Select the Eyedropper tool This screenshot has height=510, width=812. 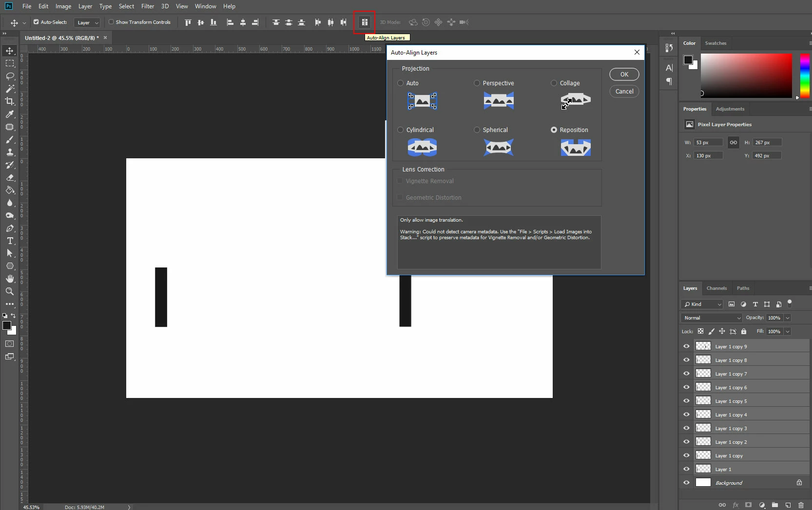(10, 114)
